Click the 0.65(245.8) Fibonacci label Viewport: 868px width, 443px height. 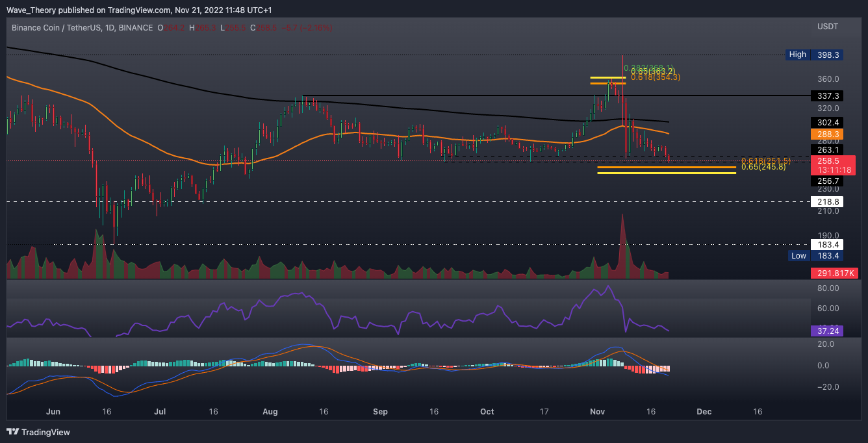(763, 167)
